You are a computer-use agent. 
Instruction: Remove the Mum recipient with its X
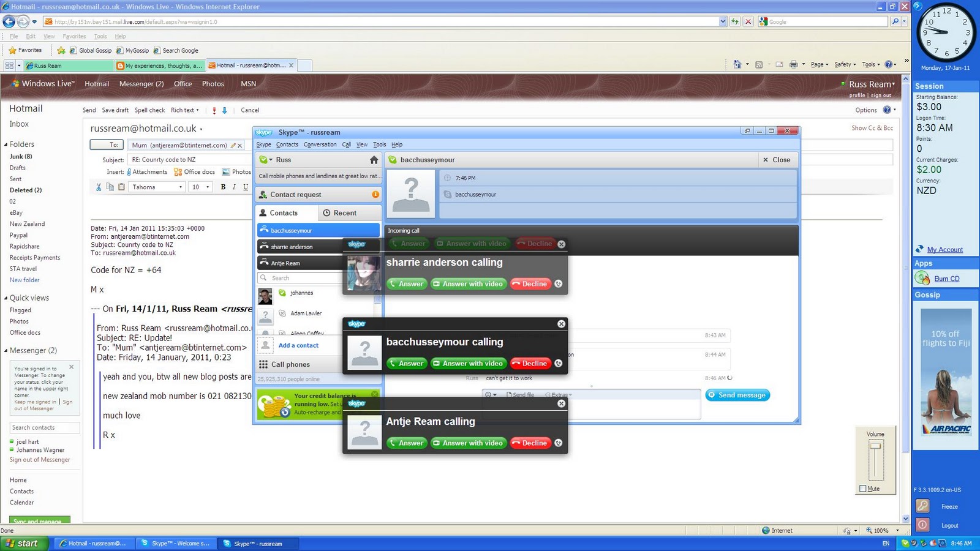240,145
